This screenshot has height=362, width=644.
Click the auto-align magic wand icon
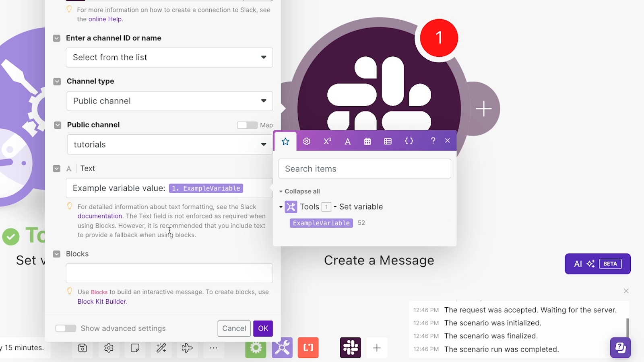161,348
